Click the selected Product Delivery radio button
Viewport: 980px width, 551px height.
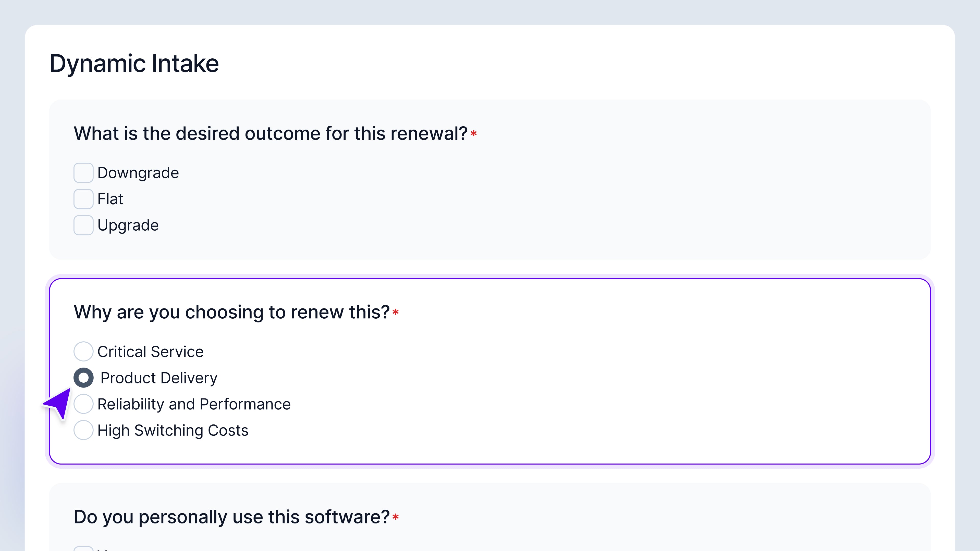click(x=83, y=378)
